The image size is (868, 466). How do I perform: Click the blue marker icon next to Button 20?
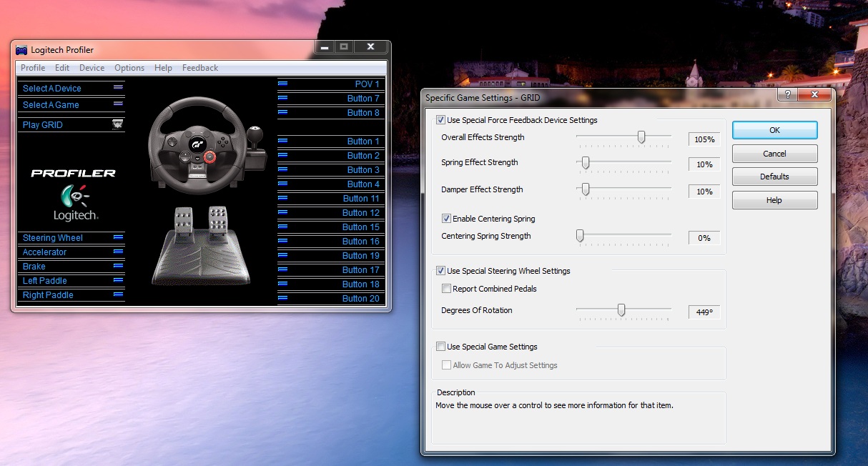coord(282,298)
